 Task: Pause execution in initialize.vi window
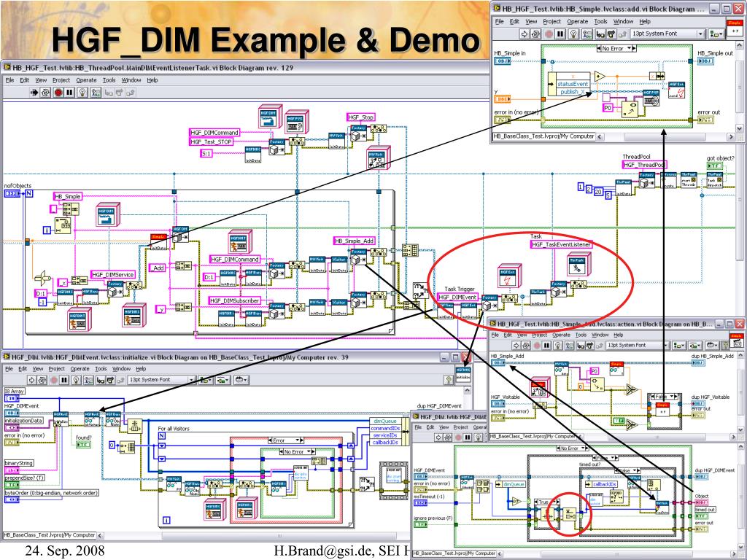[65, 380]
